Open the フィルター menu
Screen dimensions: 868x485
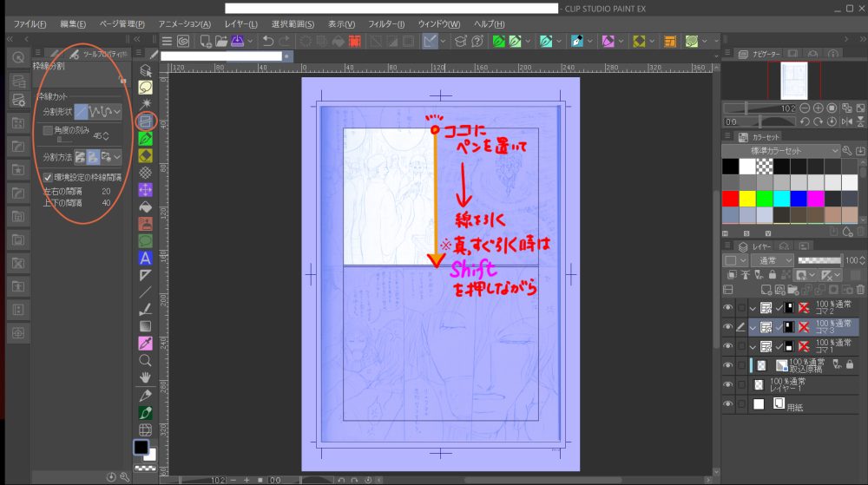coord(386,23)
